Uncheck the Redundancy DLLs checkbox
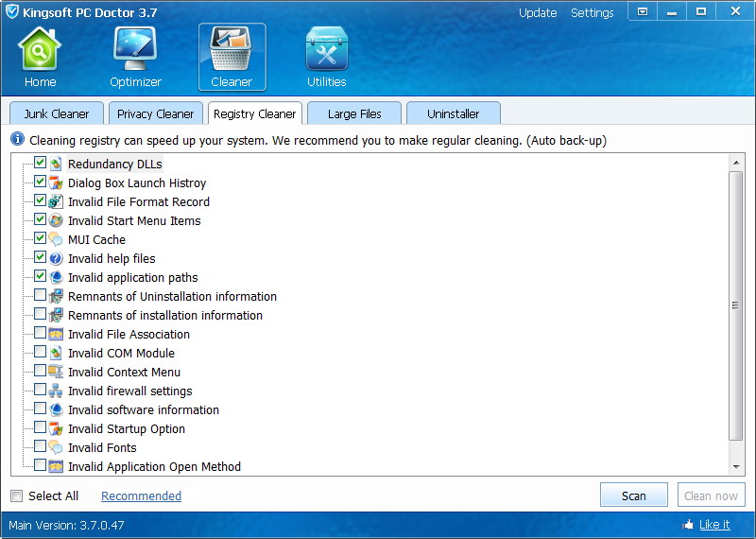The height and width of the screenshot is (539, 756). coord(40,163)
